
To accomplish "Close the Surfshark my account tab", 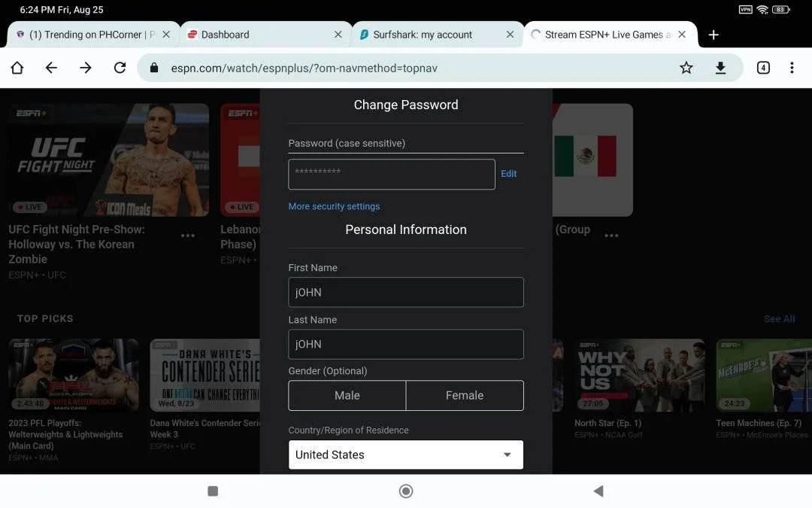I will click(x=510, y=34).
